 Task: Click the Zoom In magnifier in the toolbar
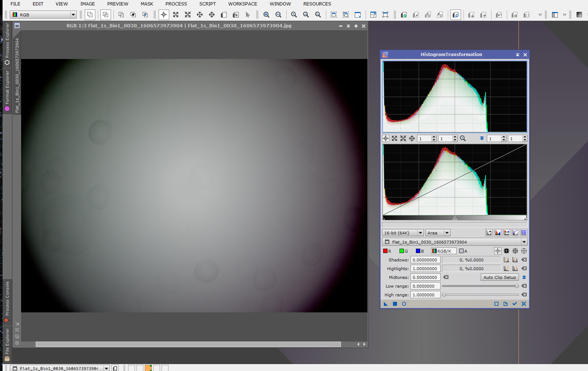pos(266,15)
